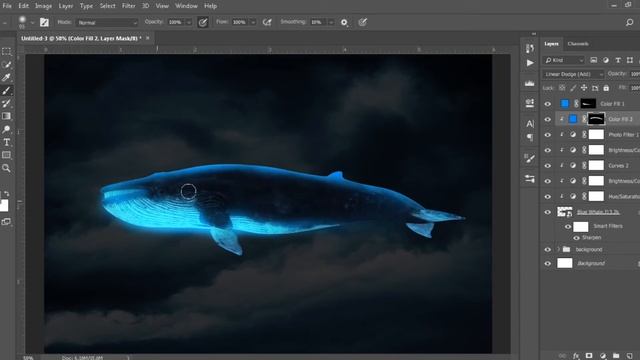Open the Brushes panel icon
This screenshot has width=640, height=360.
click(x=530, y=158)
